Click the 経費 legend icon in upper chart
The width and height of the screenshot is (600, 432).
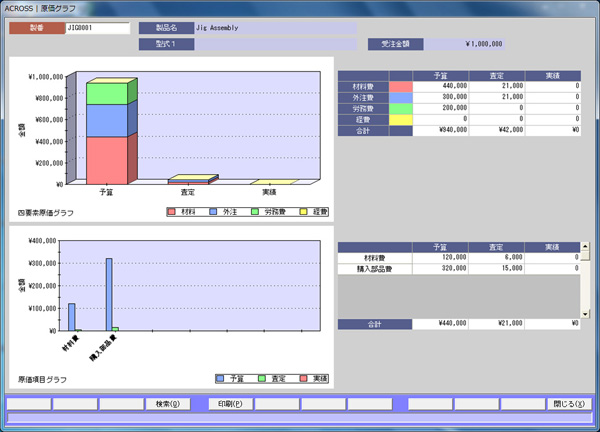(x=302, y=212)
